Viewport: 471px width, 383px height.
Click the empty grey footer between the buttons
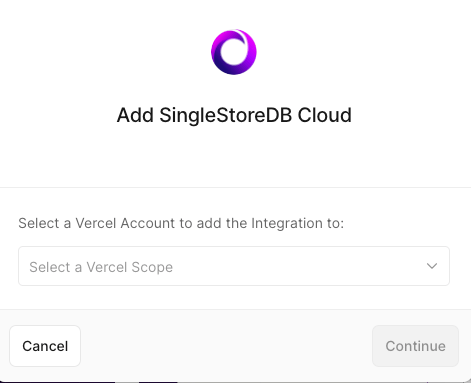tap(227, 346)
